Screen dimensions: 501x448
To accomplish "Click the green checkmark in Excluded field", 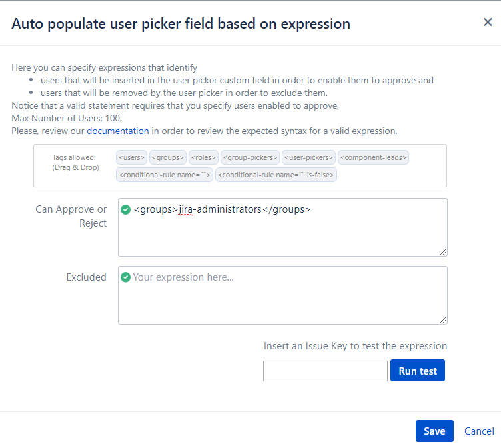I will pyautogui.click(x=125, y=277).
